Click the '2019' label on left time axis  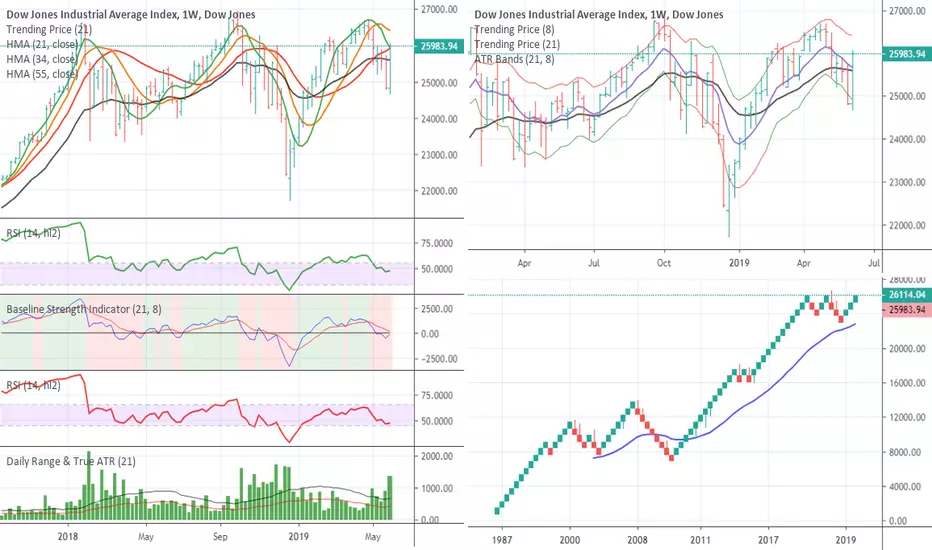tap(298, 536)
